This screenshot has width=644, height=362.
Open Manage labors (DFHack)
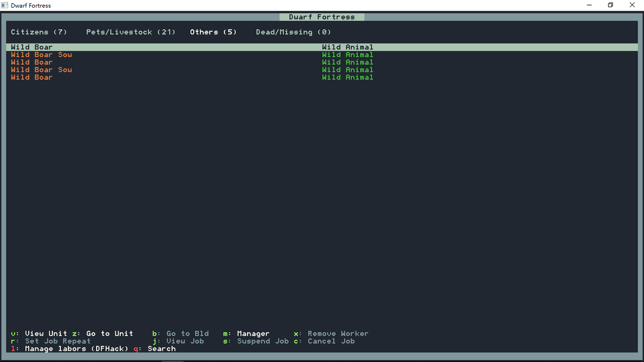tap(70, 349)
